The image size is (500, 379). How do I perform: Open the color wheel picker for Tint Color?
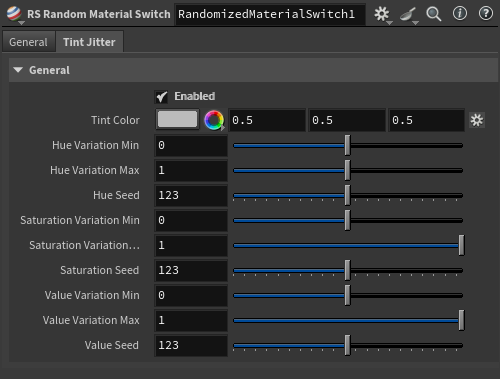pyautogui.click(x=214, y=120)
